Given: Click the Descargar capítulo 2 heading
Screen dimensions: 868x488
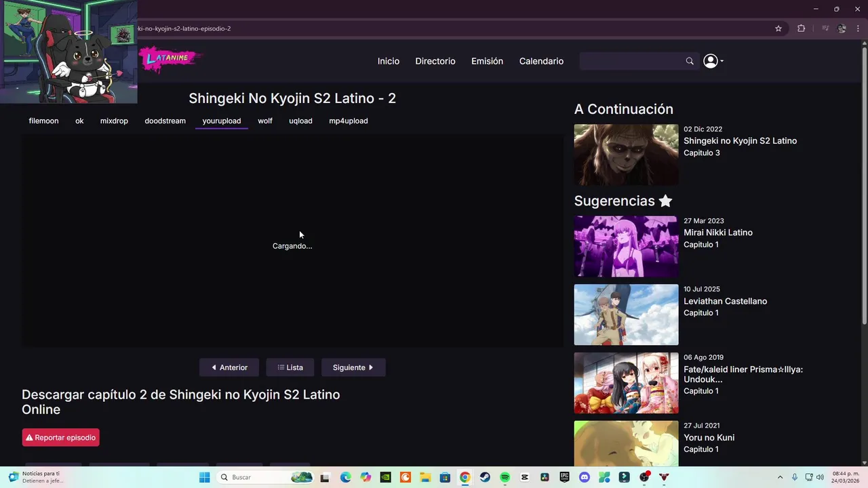Looking at the screenshot, I should coord(180,402).
